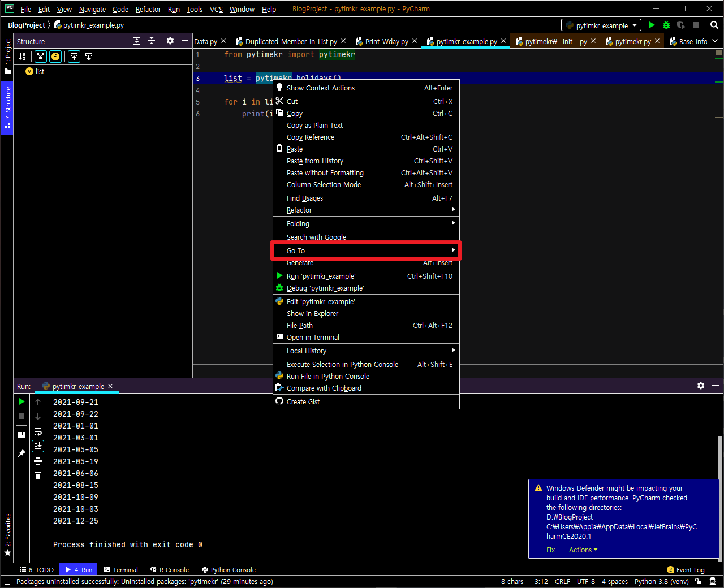Open the VCS menu
This screenshot has height=588, width=724.
[x=216, y=9]
